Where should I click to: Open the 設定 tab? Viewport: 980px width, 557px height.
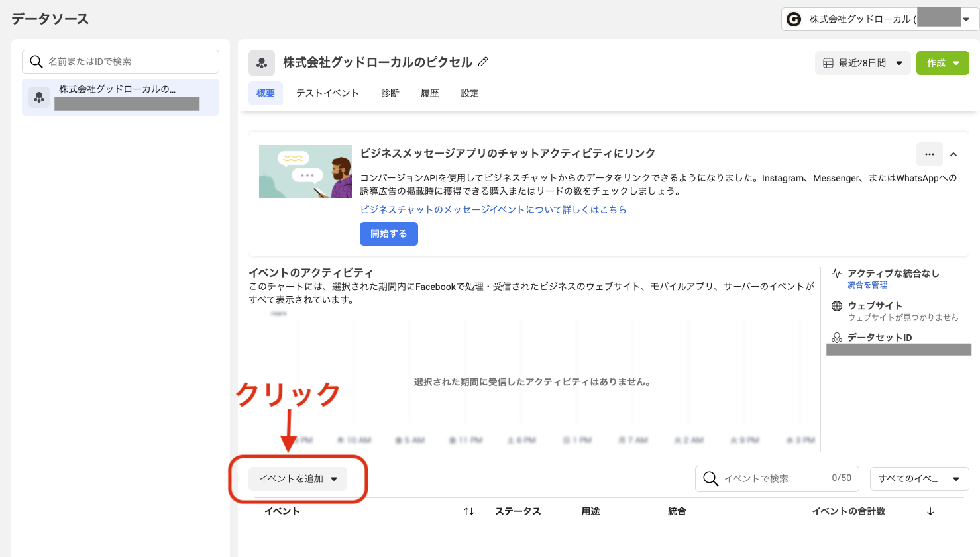pyautogui.click(x=469, y=93)
